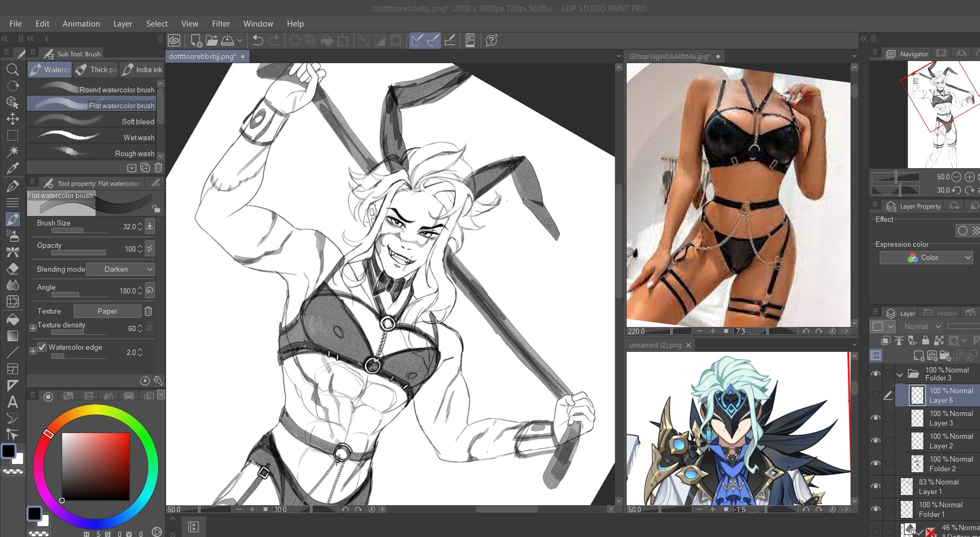Toggle visibility of Folder 3
The height and width of the screenshot is (537, 980).
pos(875,374)
